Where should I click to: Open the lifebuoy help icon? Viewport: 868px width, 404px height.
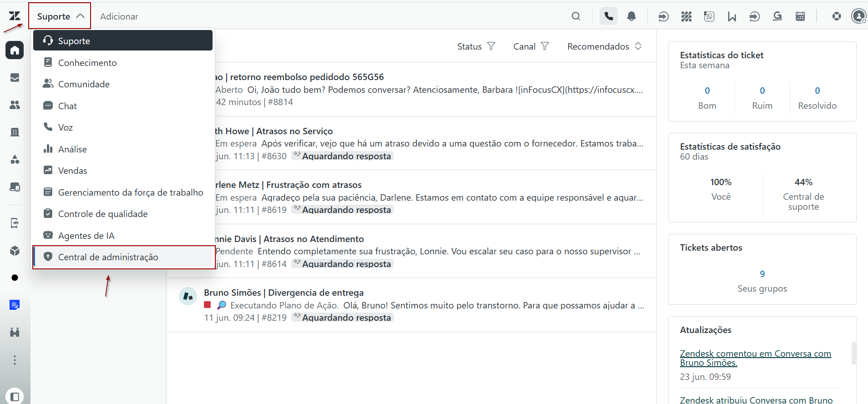click(837, 16)
